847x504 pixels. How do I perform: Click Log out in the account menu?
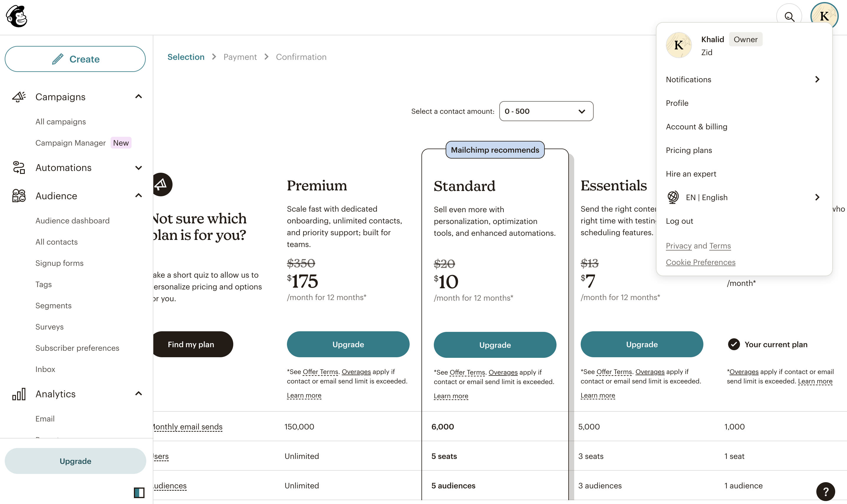679,221
